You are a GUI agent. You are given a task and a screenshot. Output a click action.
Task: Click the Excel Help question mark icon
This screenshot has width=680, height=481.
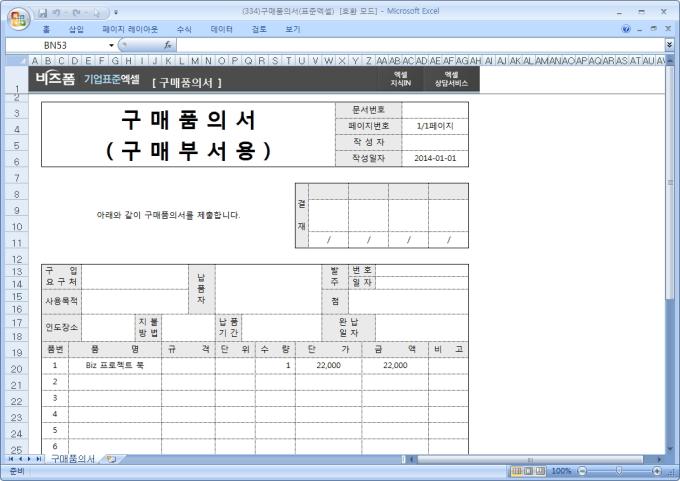(626, 29)
